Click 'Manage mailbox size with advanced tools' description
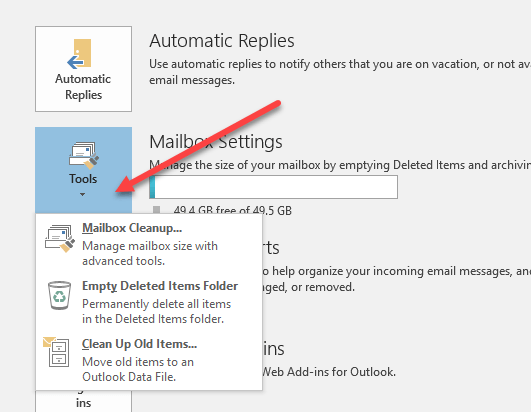Viewport: 531px width, 412px height. (150, 253)
